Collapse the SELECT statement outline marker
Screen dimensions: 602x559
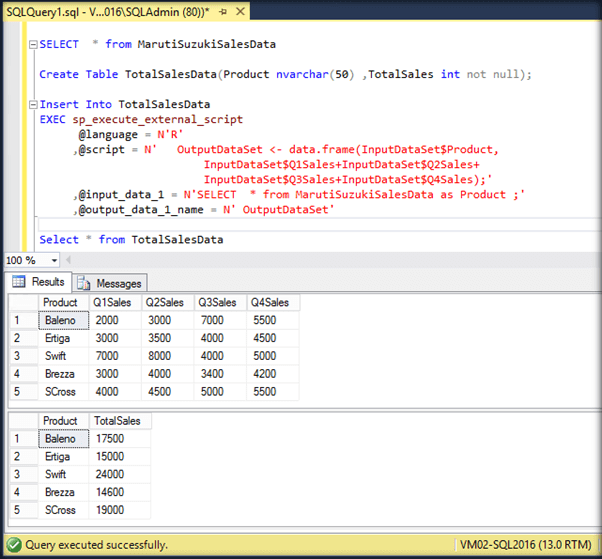pyautogui.click(x=32, y=45)
